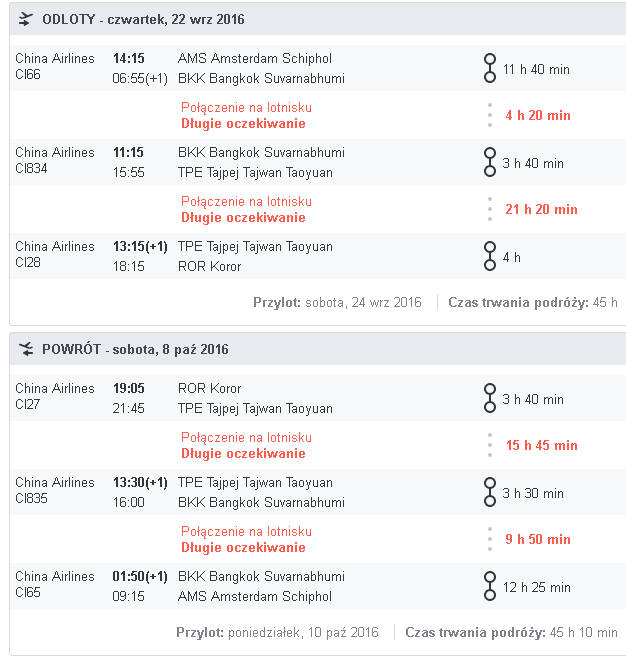Click the dotted layover icon beside 21 h 20 min
The width and height of the screenshot is (626, 669).
(x=490, y=209)
